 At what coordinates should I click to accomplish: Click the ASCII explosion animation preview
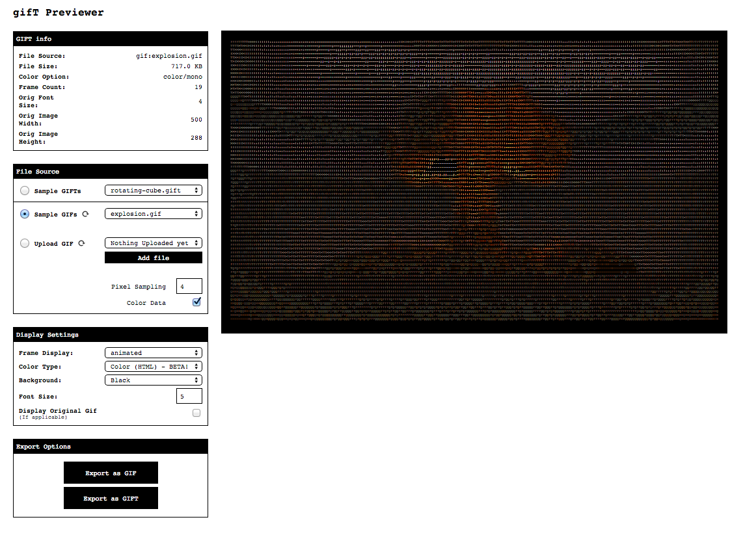(x=474, y=182)
